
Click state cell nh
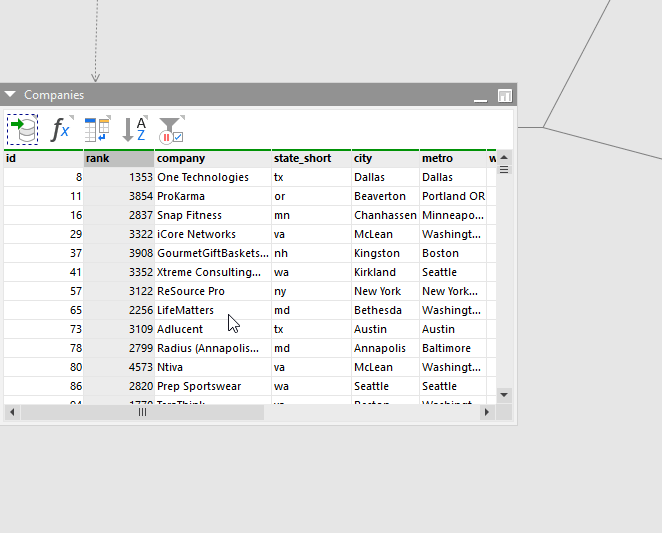[x=311, y=253]
